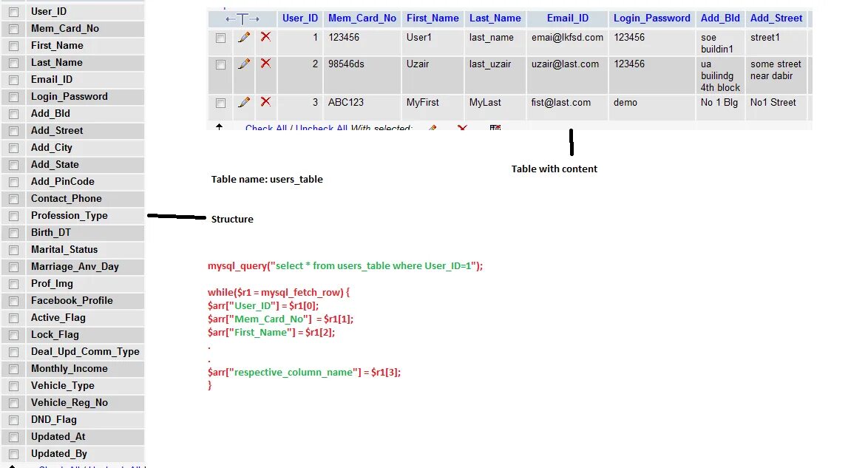Click the upward arrow icon below the table
The image size is (868, 468).
coord(219,127)
